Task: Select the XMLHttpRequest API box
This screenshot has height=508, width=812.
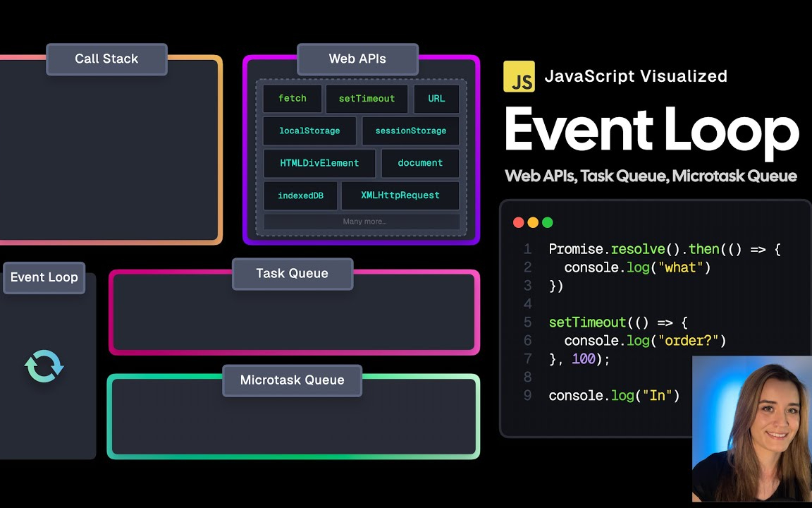Action: (400, 195)
